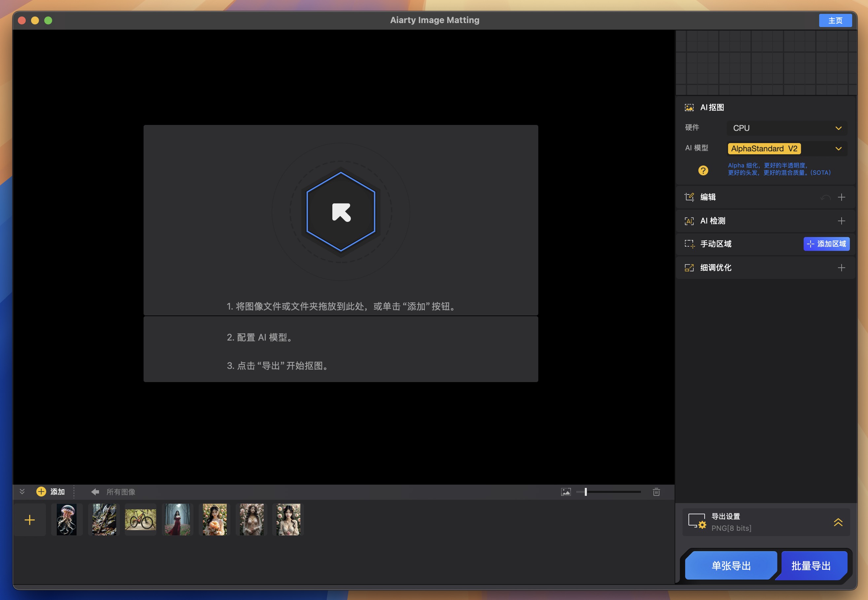Click 添加区域 button
The height and width of the screenshot is (600, 868).
pos(824,244)
